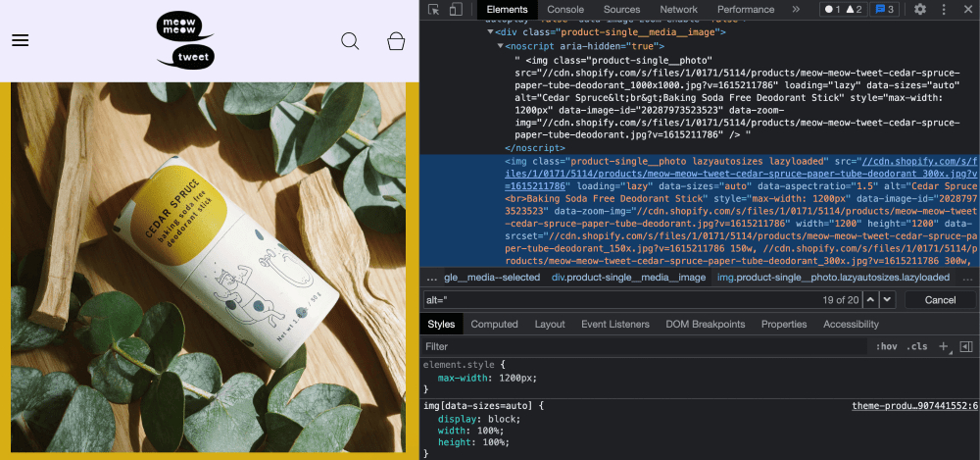This screenshot has height=460, width=980.
Task: Open the hamburger menu on the site
Action: (20, 40)
